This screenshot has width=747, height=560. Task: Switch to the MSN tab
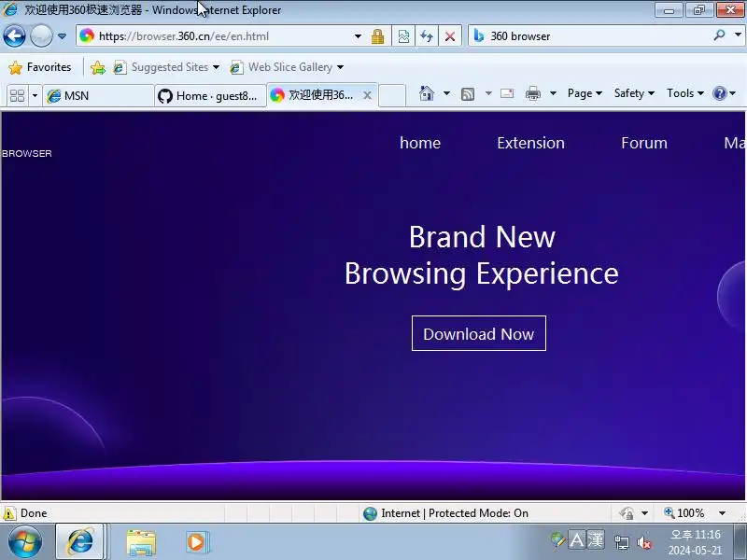point(98,96)
